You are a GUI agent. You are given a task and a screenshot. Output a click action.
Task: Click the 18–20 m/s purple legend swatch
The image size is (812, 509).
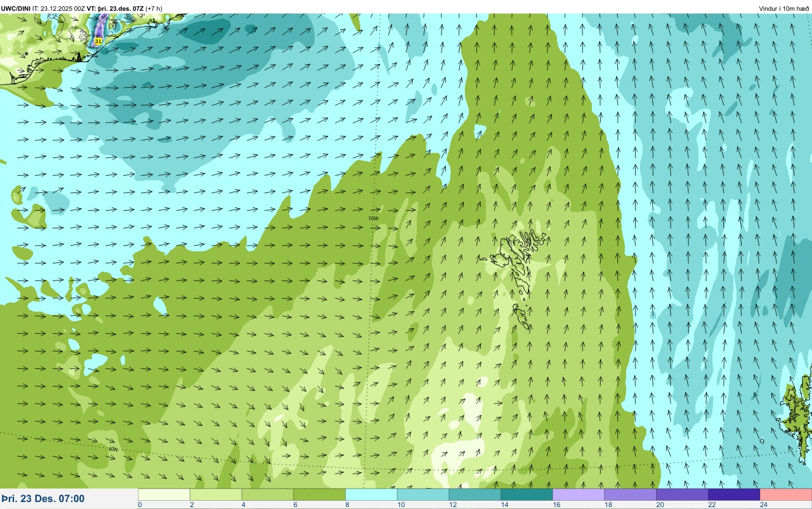[631, 494]
